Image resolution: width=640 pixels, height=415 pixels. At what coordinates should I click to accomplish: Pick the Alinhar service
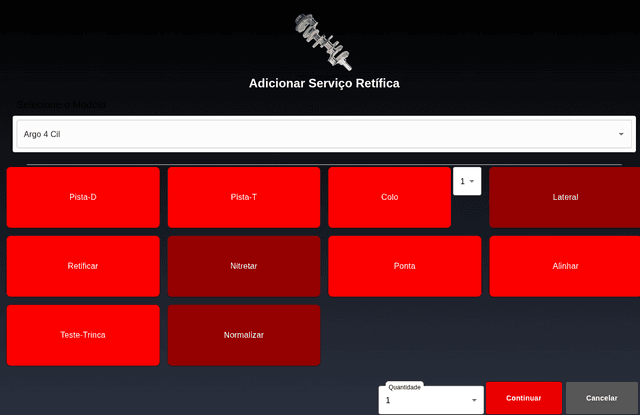[565, 266]
